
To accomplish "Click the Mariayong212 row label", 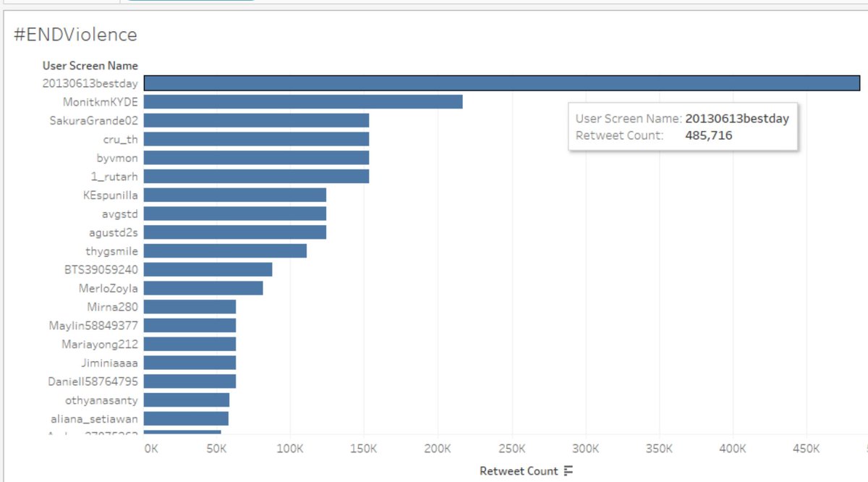I will (100, 344).
